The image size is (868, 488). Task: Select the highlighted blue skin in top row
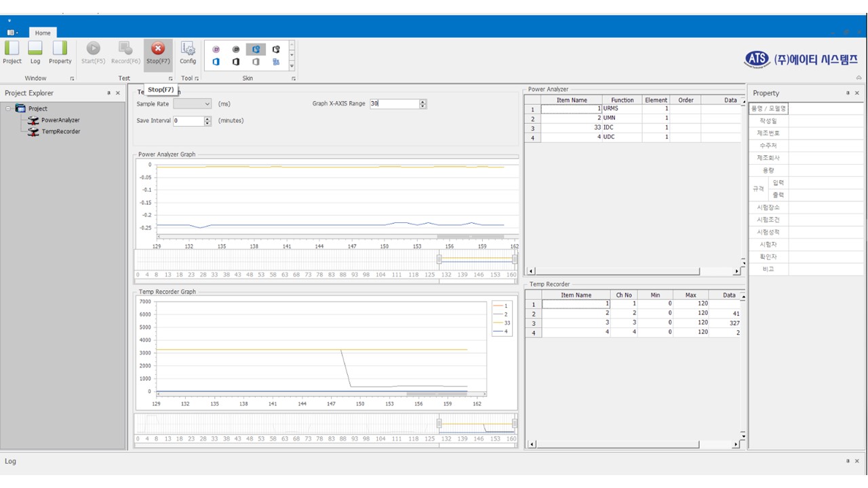256,49
